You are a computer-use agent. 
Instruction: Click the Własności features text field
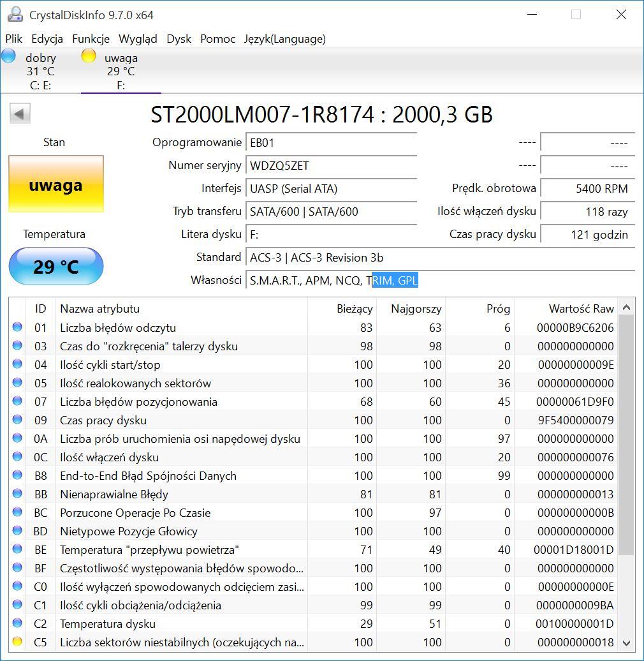tap(440, 280)
